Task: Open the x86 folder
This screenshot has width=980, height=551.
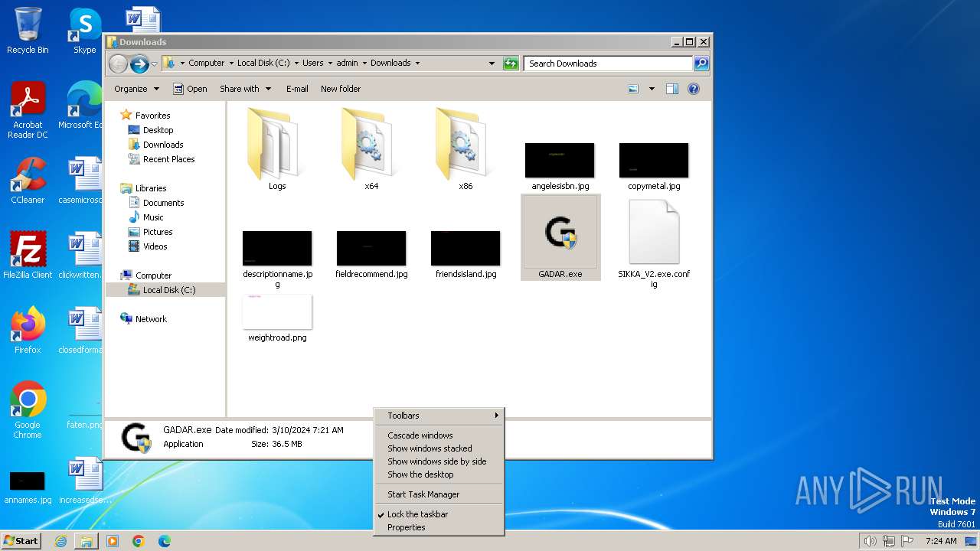Action: pyautogui.click(x=465, y=148)
